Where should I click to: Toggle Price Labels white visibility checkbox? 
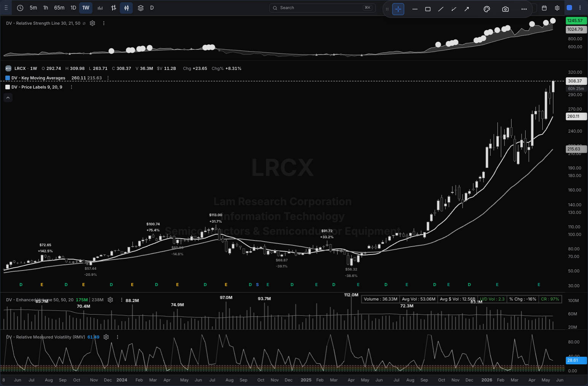tap(8, 87)
